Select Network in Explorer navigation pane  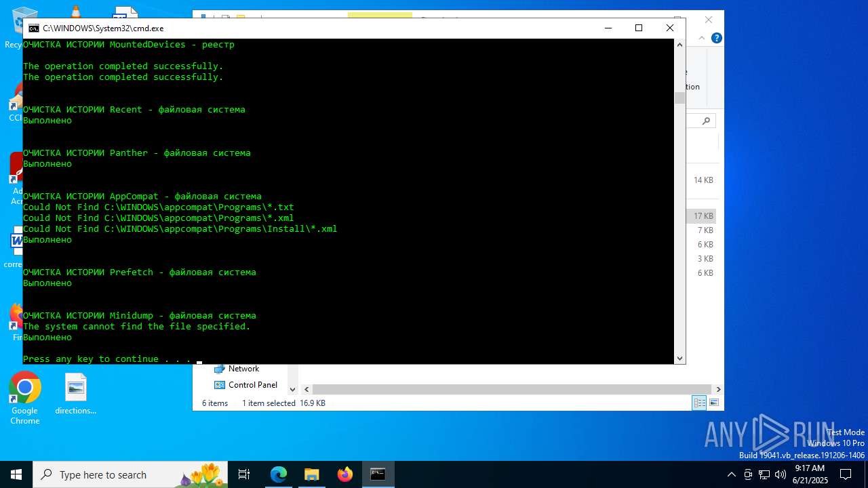pos(243,369)
